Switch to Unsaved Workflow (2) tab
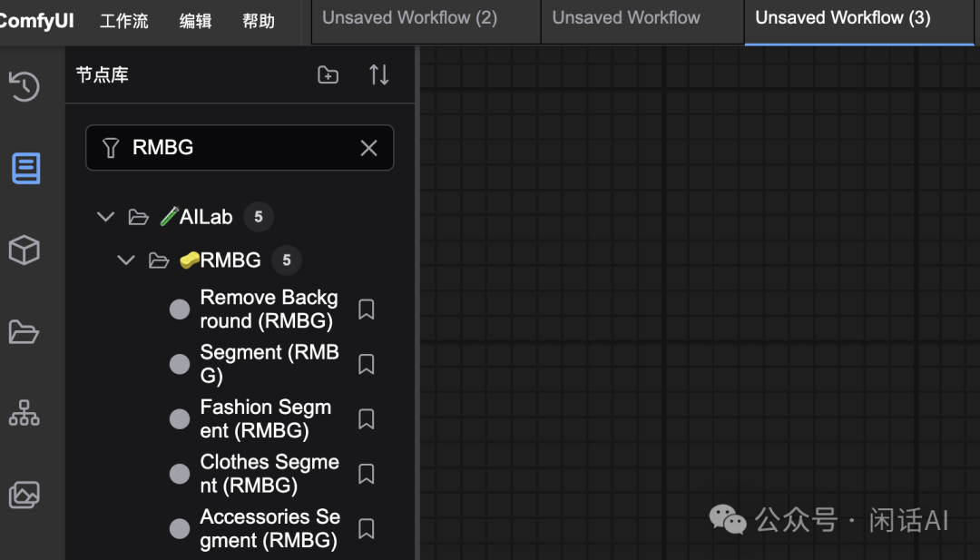Image resolution: width=980 pixels, height=560 pixels. [x=409, y=18]
